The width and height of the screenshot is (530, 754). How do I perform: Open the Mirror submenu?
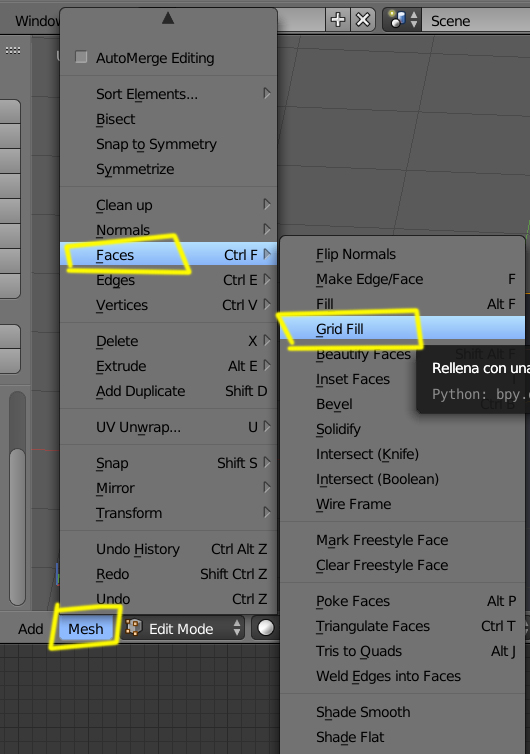[x=168, y=488]
